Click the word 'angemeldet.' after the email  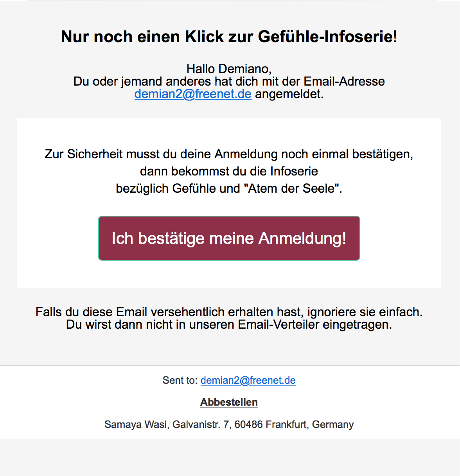[x=289, y=94]
